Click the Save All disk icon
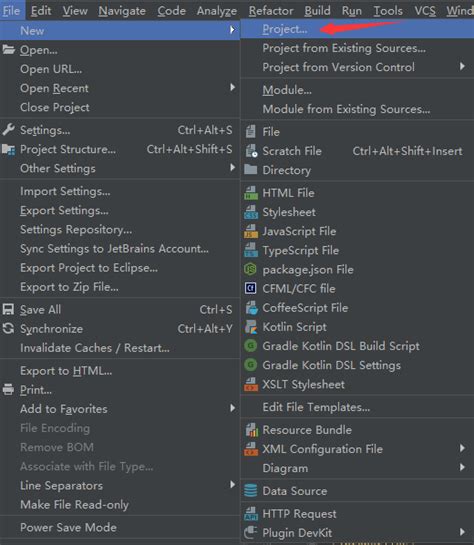Screen dimensions: 474x545 [8, 309]
